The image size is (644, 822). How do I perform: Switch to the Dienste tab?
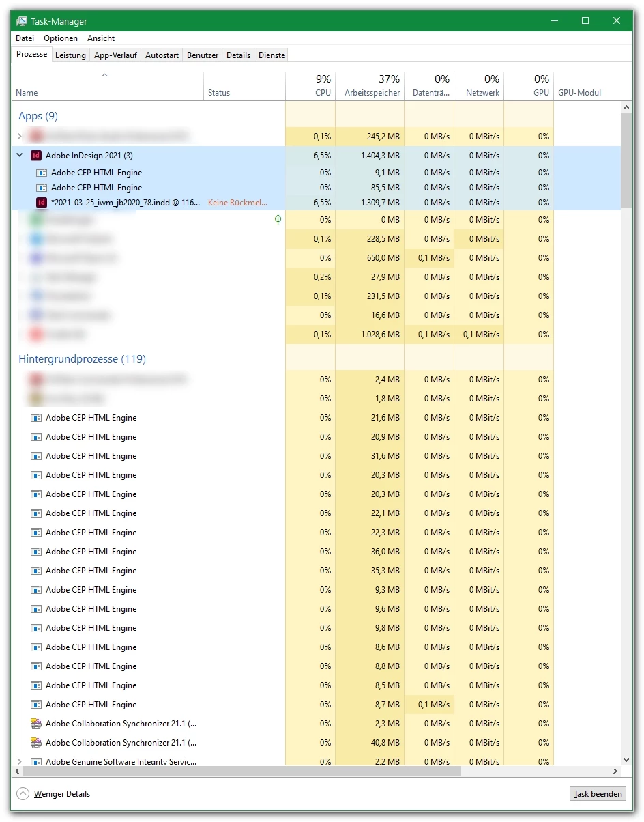pos(272,55)
